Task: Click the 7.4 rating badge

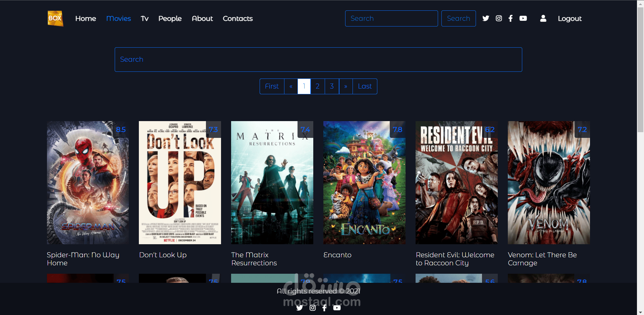Action: [x=305, y=129]
